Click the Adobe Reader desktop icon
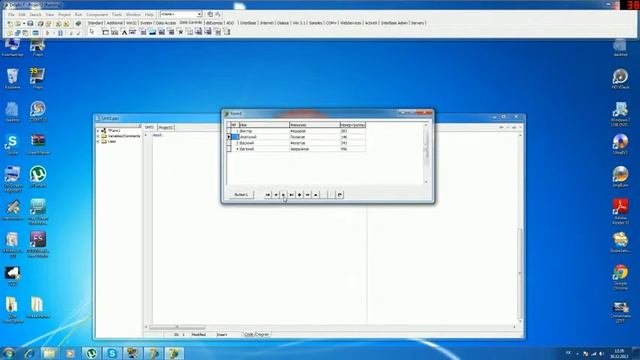Viewport: 640px width, 360px height. (x=620, y=211)
